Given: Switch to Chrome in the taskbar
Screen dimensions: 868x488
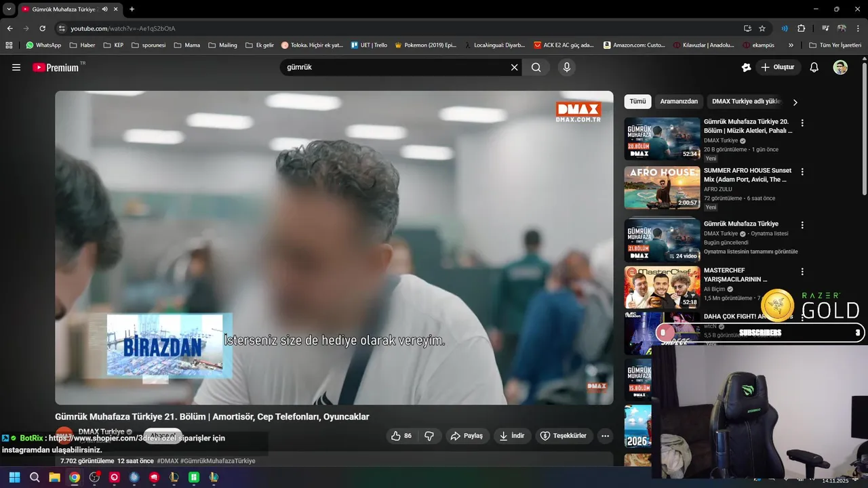Looking at the screenshot, I should [74, 477].
